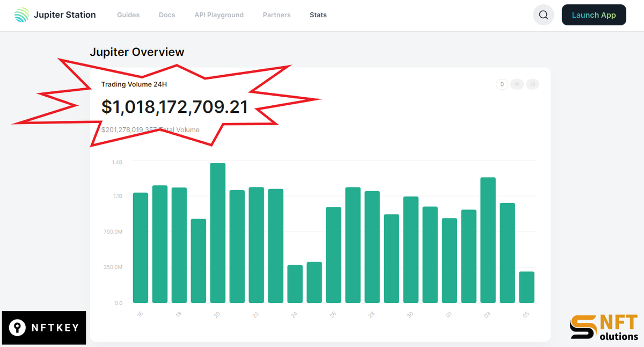Click the tallest bar above date label 20
The height and width of the screenshot is (347, 644).
[x=218, y=233]
